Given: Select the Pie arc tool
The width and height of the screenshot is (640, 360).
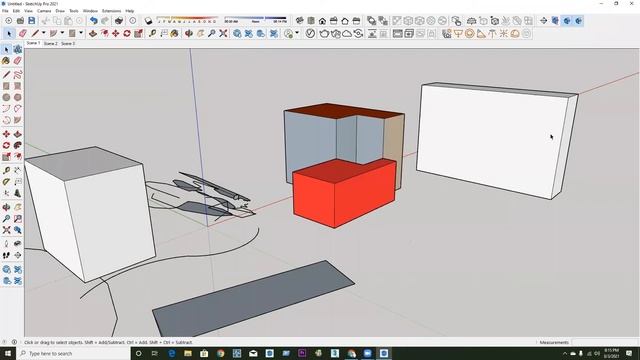Looking at the screenshot, I should 18,120.
